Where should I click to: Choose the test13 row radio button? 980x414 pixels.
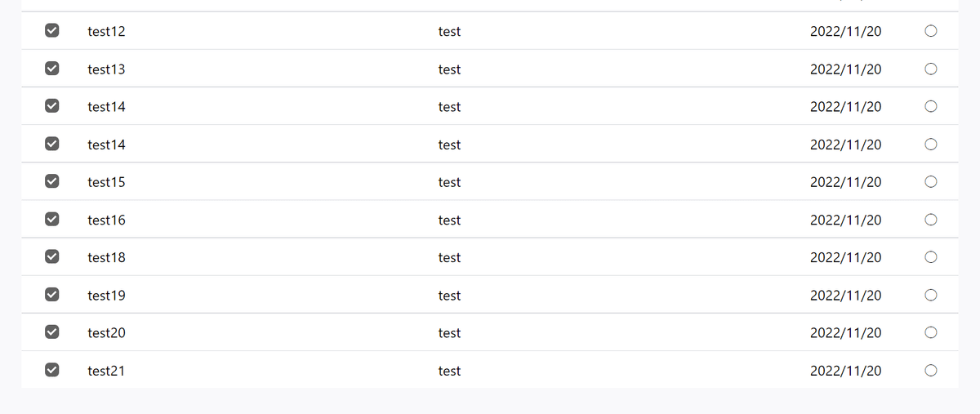[930, 69]
